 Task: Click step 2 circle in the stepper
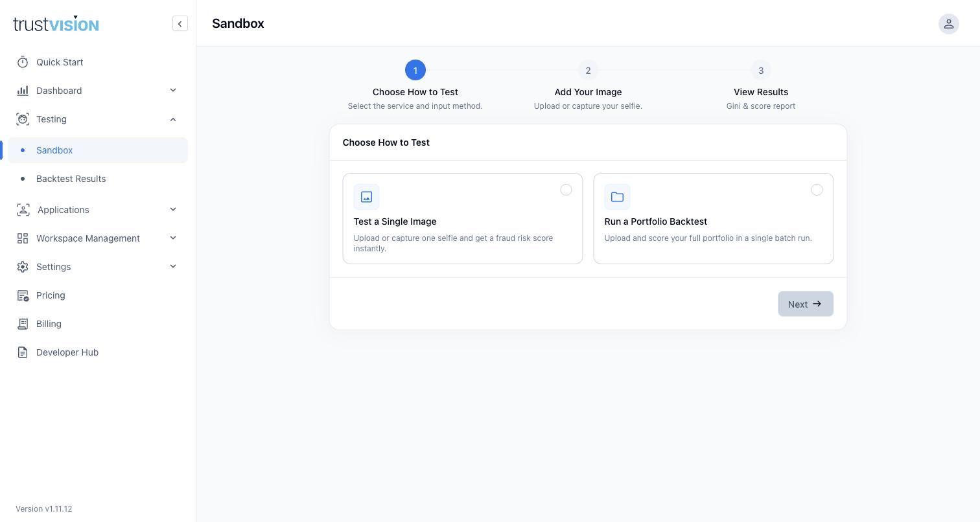tap(588, 71)
